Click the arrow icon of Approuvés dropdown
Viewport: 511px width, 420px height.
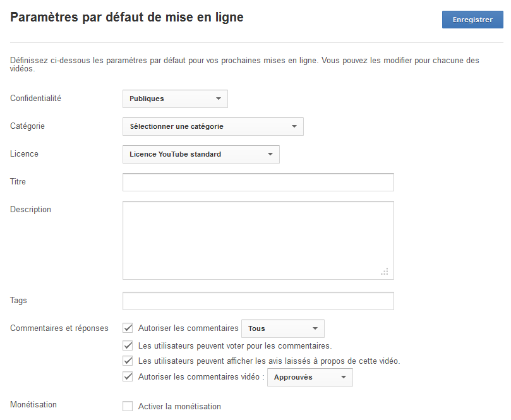tap(343, 377)
